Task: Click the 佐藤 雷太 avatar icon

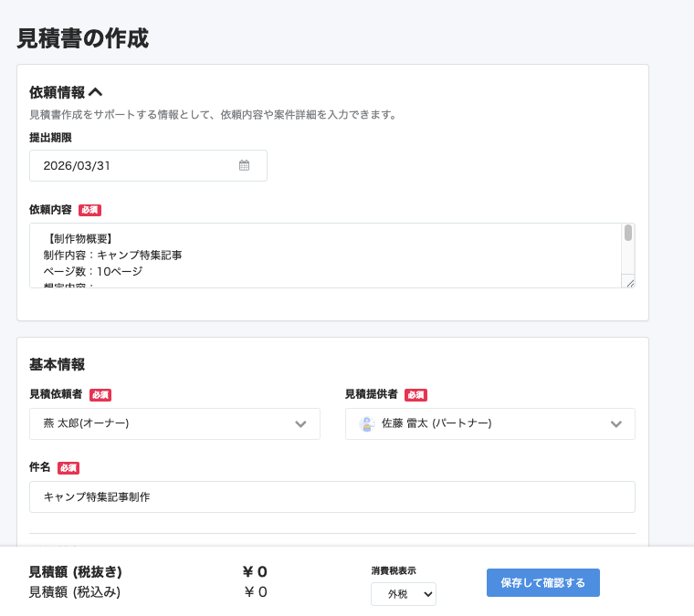Action: click(367, 424)
